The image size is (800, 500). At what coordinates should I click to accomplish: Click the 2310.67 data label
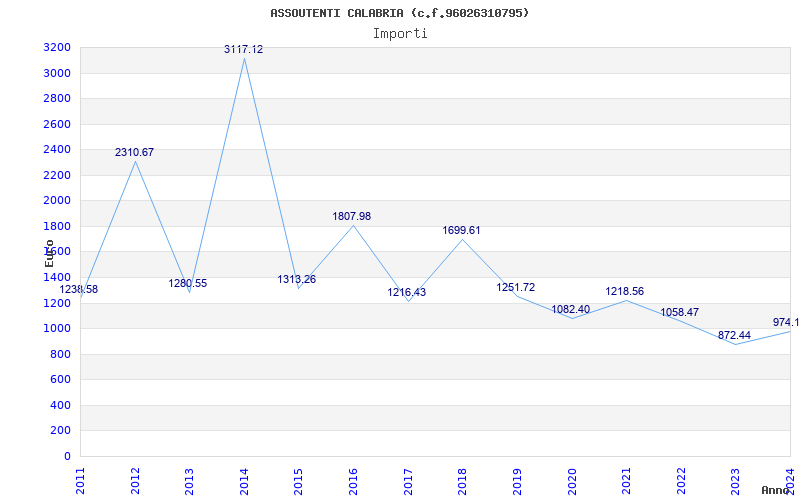[x=134, y=152]
